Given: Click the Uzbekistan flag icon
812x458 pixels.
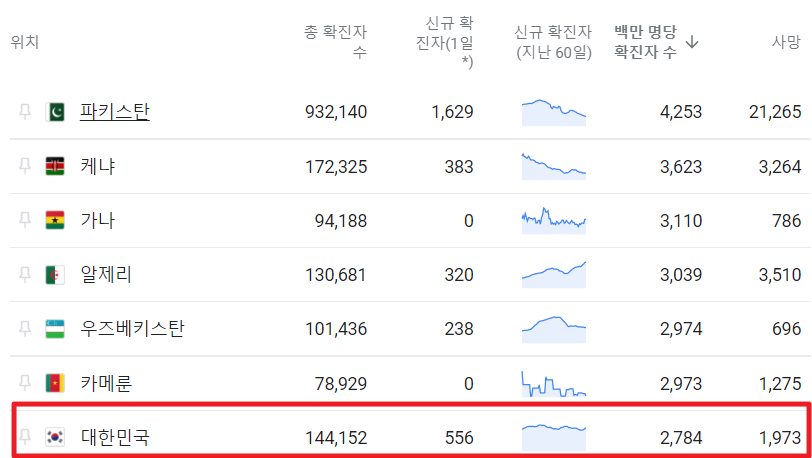Looking at the screenshot, I should pyautogui.click(x=55, y=328).
